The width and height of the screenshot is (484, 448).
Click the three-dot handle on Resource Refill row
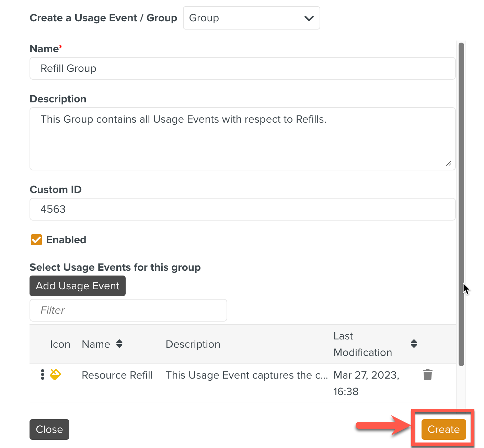click(x=43, y=374)
